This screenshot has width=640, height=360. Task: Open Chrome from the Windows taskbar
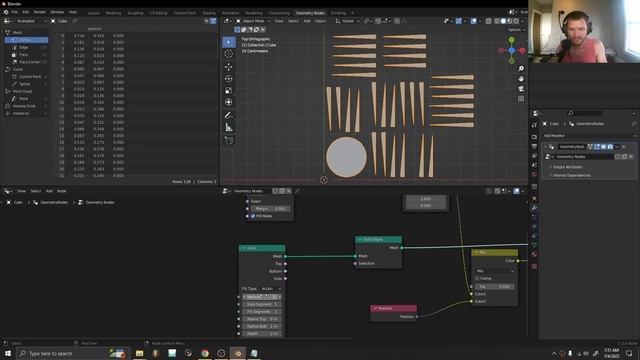point(204,353)
